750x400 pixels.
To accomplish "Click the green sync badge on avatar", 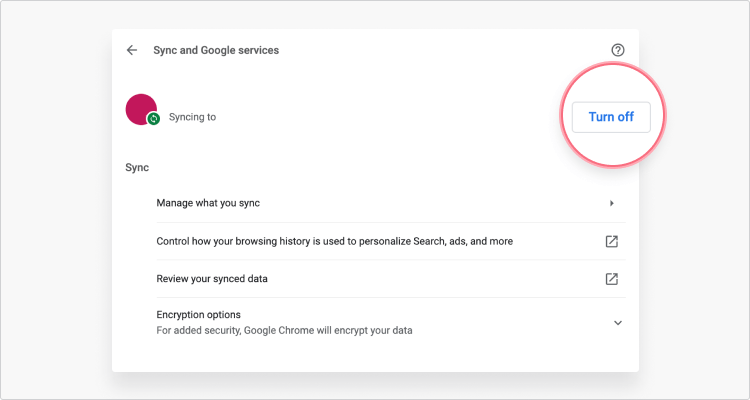I will click(154, 119).
